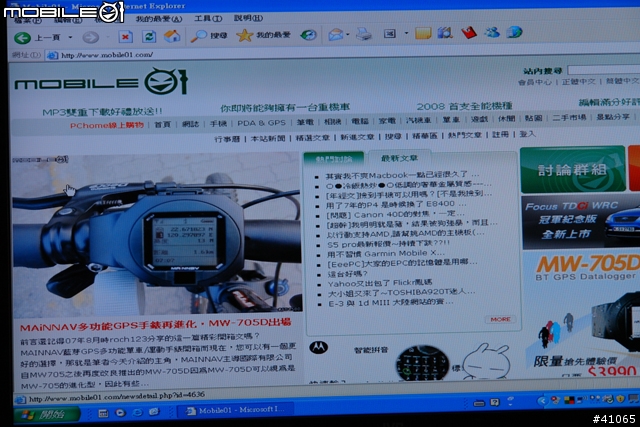Open the 相機 category link

click(332, 121)
